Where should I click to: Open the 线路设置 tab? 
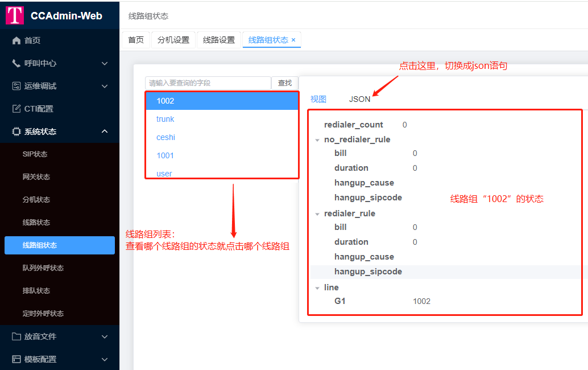pyautogui.click(x=218, y=40)
